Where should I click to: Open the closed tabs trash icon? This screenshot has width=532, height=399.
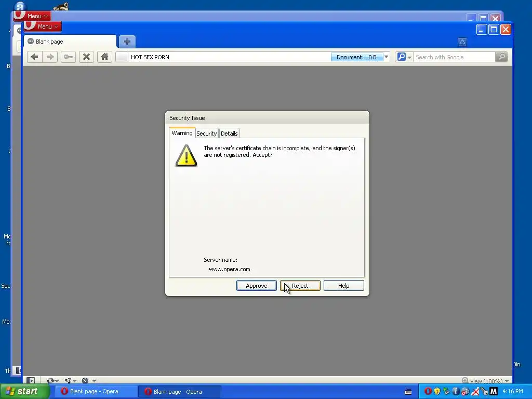(462, 42)
